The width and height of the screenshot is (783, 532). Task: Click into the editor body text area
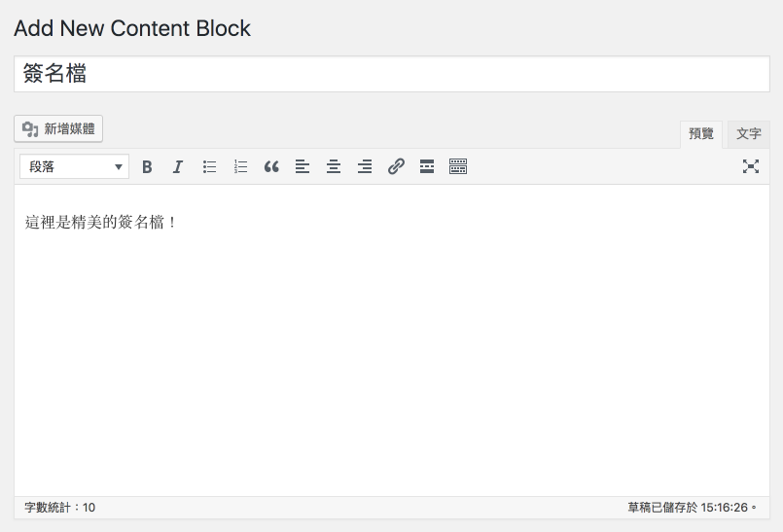(x=391, y=340)
